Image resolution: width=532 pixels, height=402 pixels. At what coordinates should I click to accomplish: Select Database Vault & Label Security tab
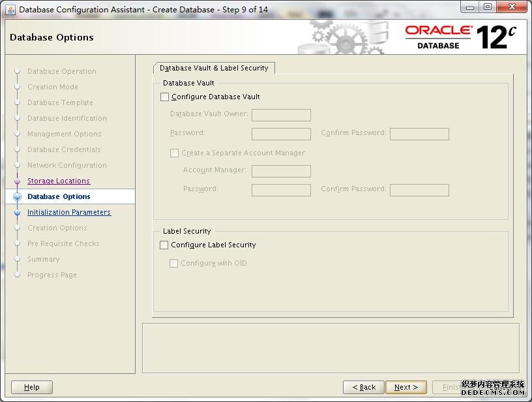[214, 68]
